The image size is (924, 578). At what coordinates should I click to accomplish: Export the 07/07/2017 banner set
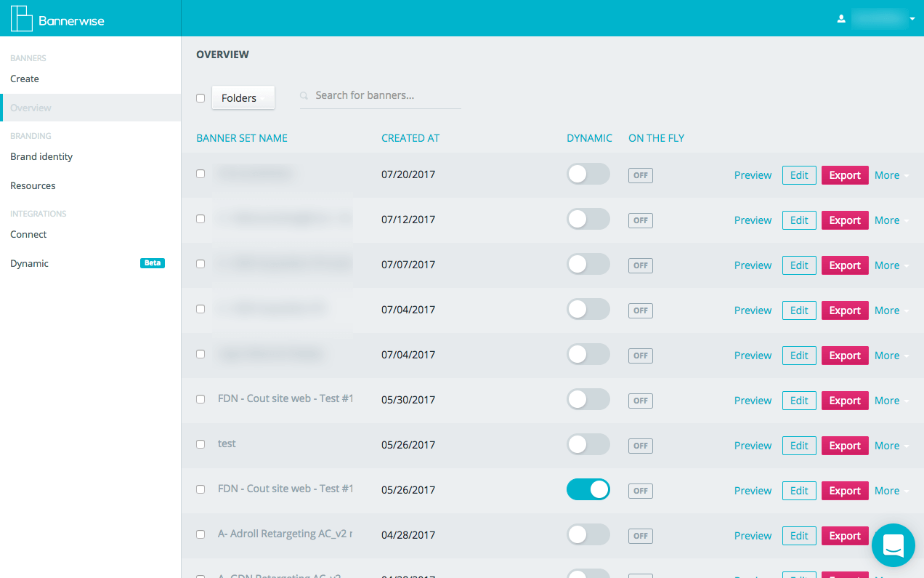[x=844, y=265]
